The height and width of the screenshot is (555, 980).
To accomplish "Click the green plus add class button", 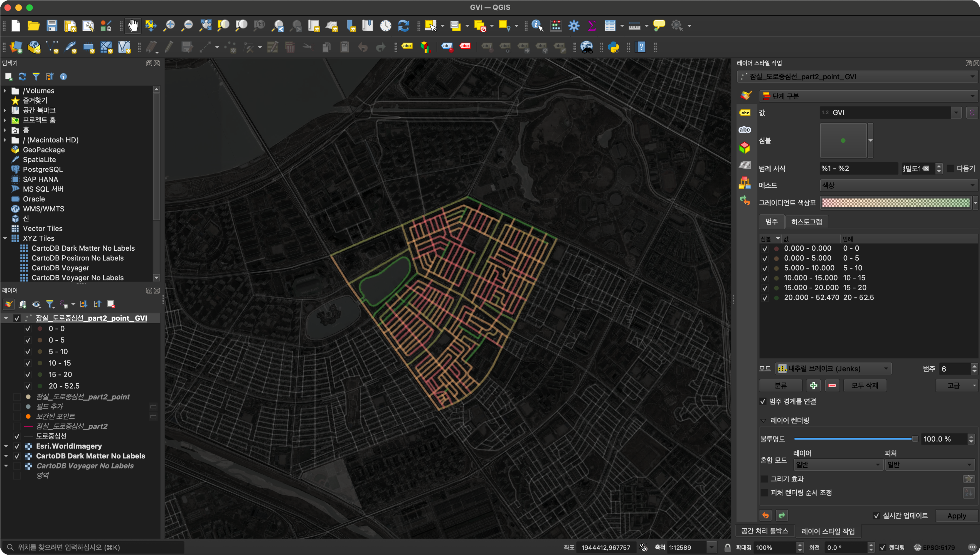I will tap(813, 386).
